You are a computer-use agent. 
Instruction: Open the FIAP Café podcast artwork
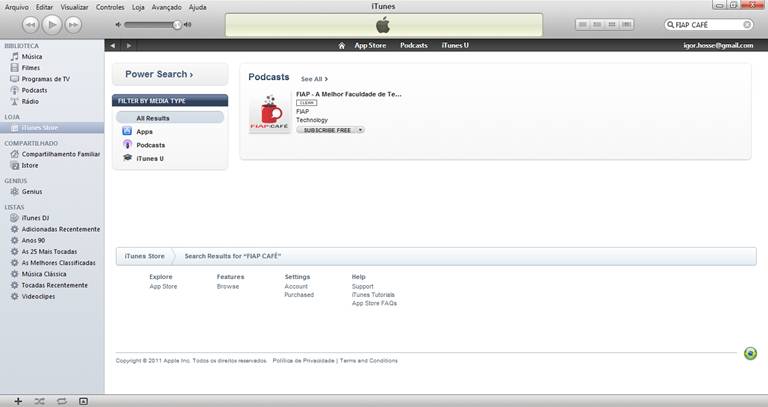[269, 112]
